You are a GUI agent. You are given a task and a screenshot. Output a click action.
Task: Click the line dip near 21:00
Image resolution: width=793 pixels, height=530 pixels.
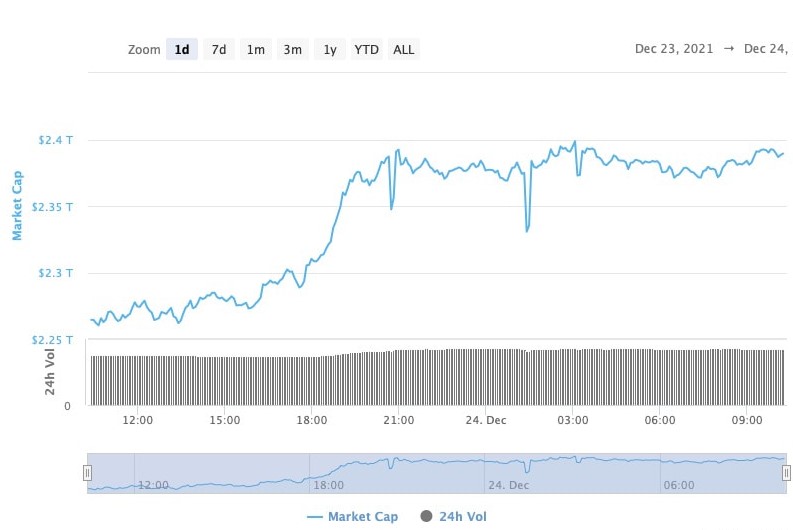click(x=391, y=208)
